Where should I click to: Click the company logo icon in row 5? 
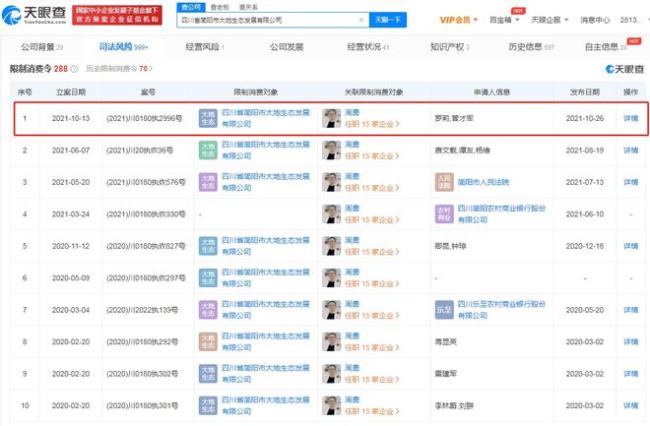tap(208, 246)
